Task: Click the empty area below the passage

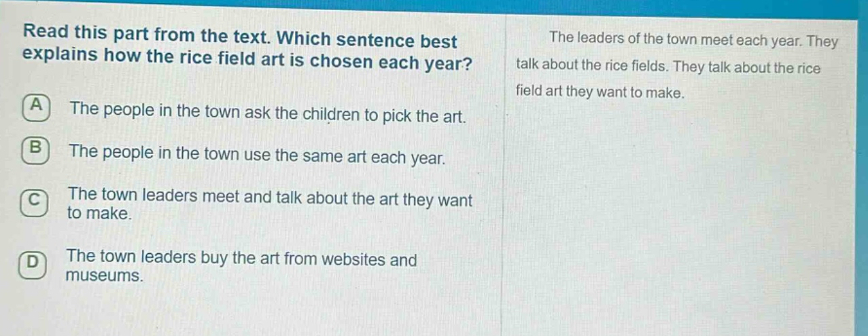Action: [680, 217]
